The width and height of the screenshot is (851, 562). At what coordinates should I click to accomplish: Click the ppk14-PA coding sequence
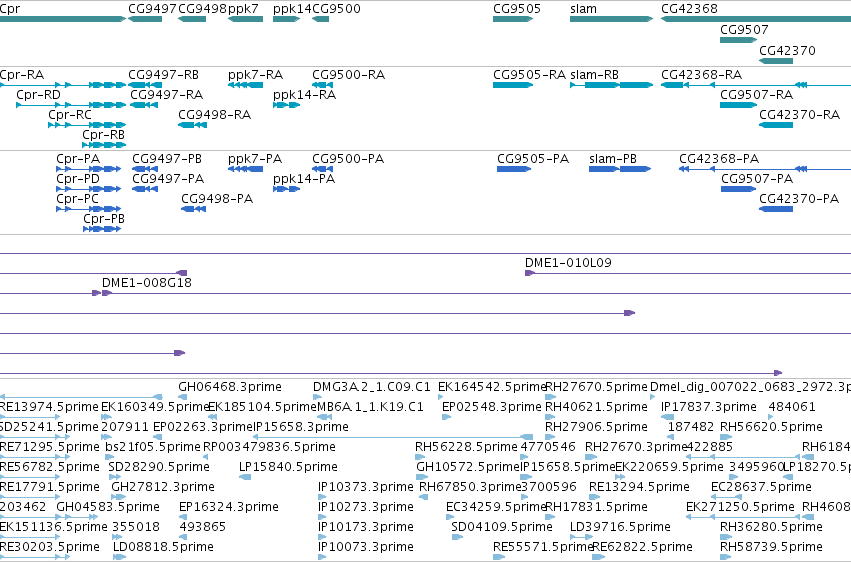click(287, 189)
